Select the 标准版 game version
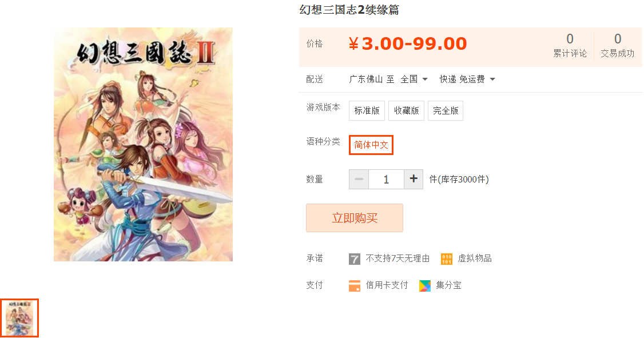Image resolution: width=644 pixels, height=338 pixels. [x=367, y=110]
